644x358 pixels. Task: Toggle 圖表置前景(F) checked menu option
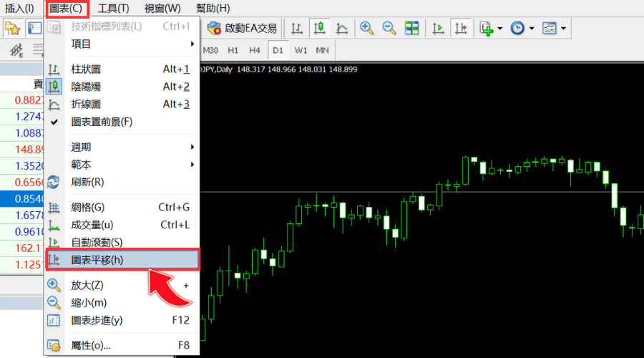102,122
